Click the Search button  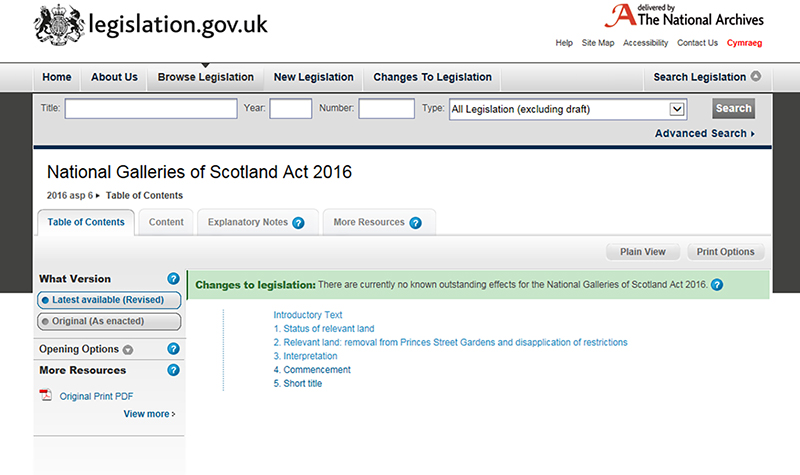tap(733, 108)
